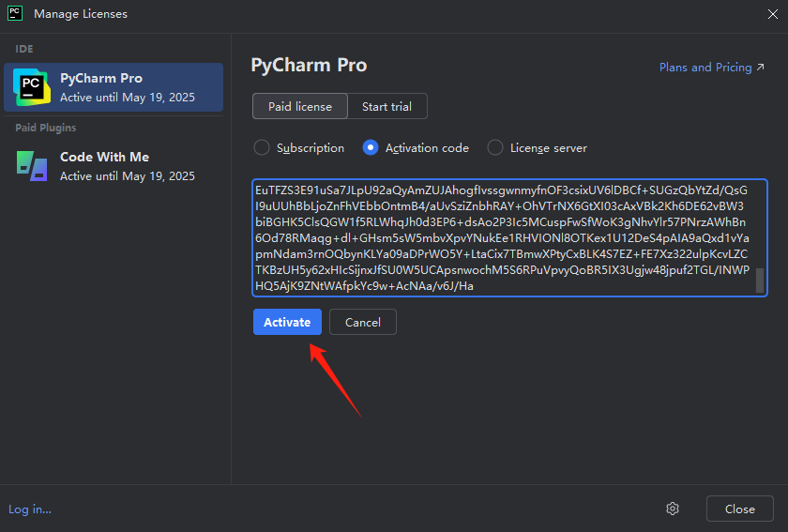Select the Subscription radio option
Image resolution: width=788 pixels, height=532 pixels.
[x=262, y=147]
